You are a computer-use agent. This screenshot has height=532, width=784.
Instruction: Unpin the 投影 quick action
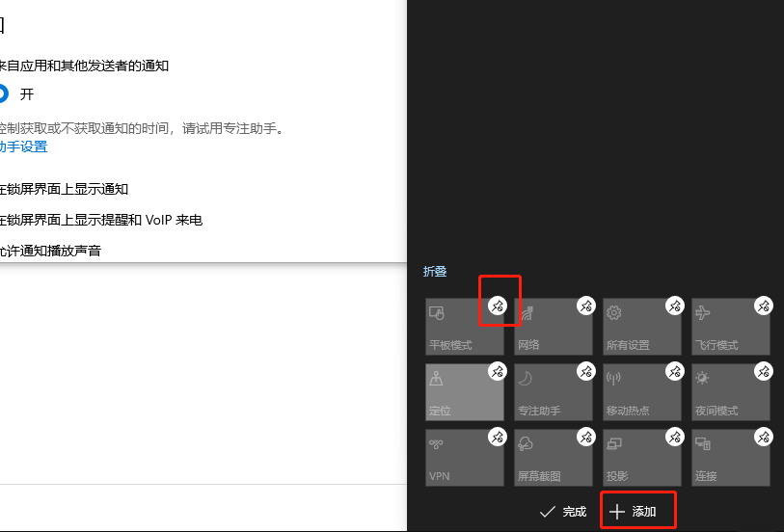pos(674,438)
